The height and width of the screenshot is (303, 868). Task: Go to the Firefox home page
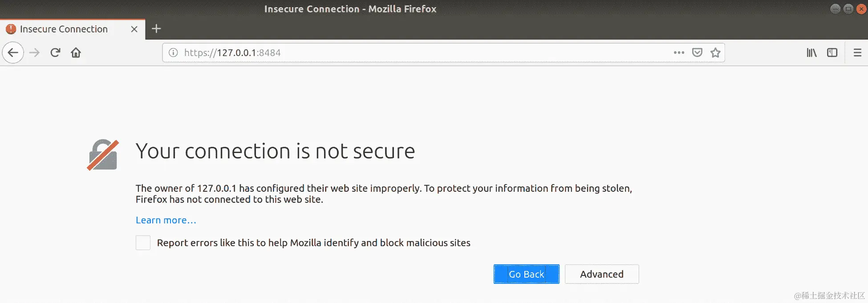[x=76, y=53]
